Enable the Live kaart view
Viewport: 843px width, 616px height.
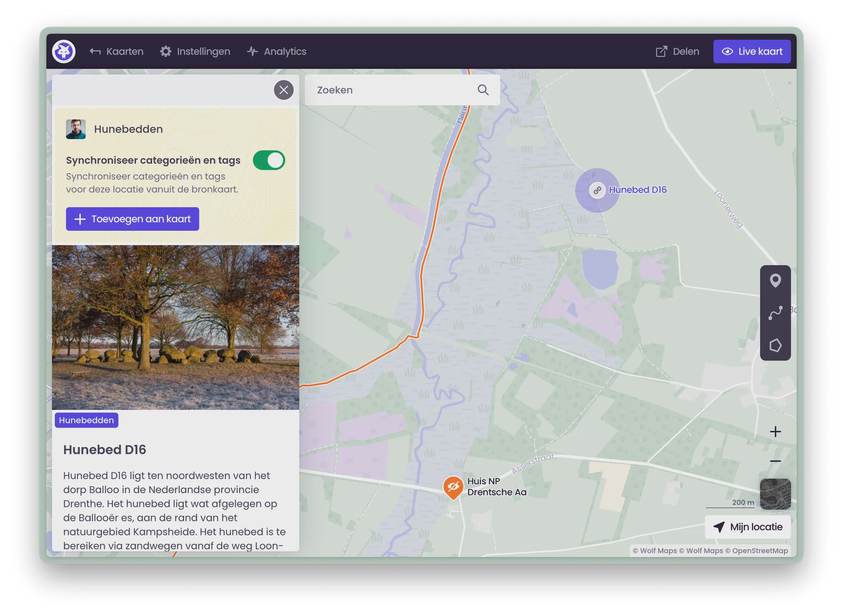(751, 51)
